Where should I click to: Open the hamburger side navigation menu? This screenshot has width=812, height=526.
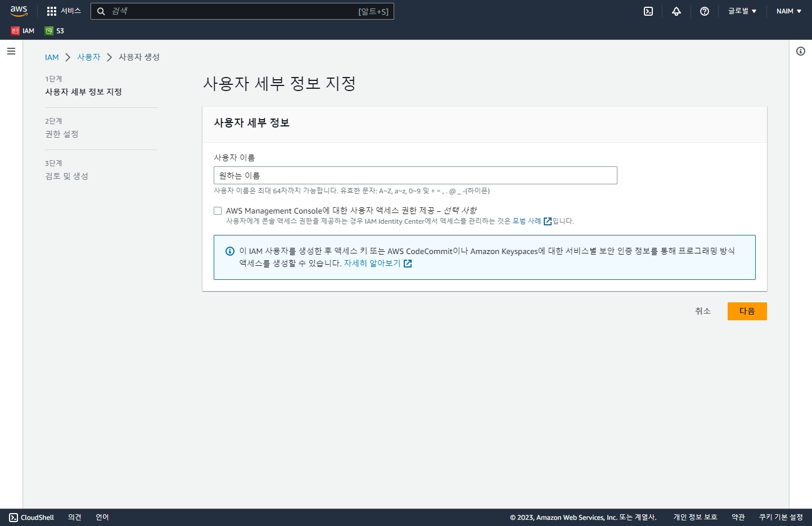11,51
